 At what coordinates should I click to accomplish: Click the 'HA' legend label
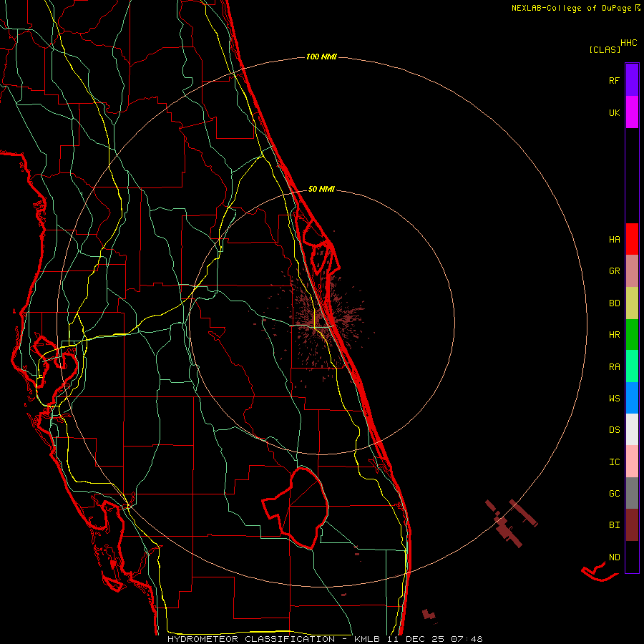(614, 239)
